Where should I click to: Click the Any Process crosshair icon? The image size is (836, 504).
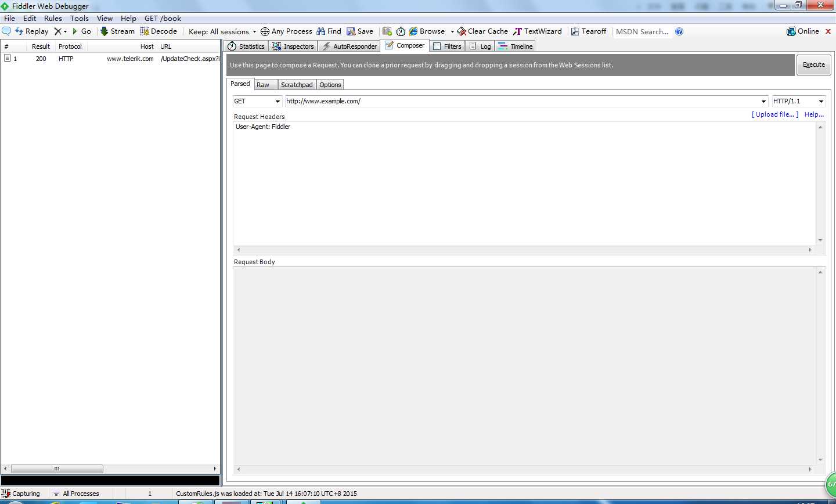pos(265,31)
